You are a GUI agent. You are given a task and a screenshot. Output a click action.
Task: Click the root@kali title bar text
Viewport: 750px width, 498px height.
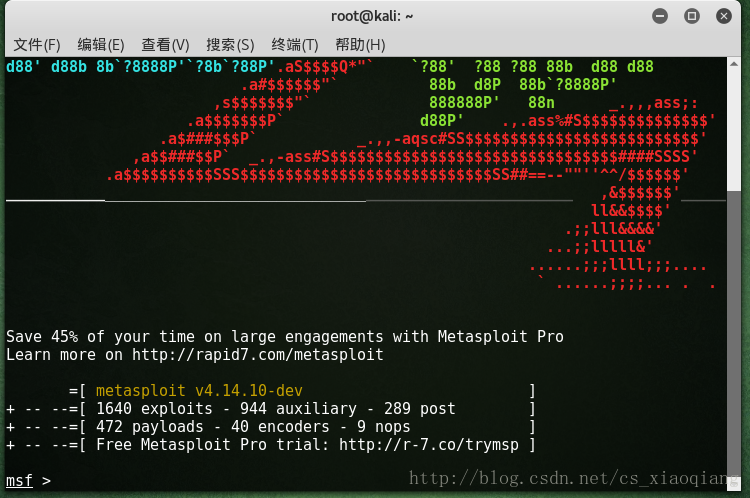tap(372, 16)
